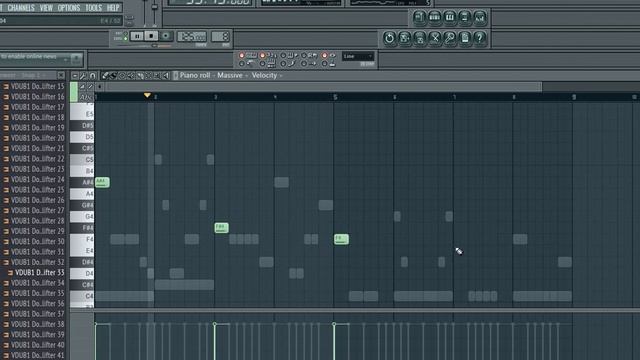
Task: Click the piano roll magnet snap icon
Action: 92,76
